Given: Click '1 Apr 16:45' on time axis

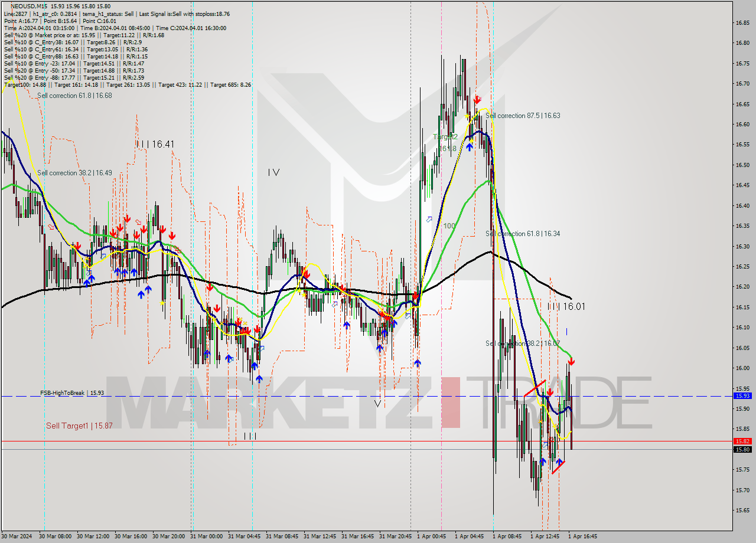Looking at the screenshot, I should pos(583,537).
